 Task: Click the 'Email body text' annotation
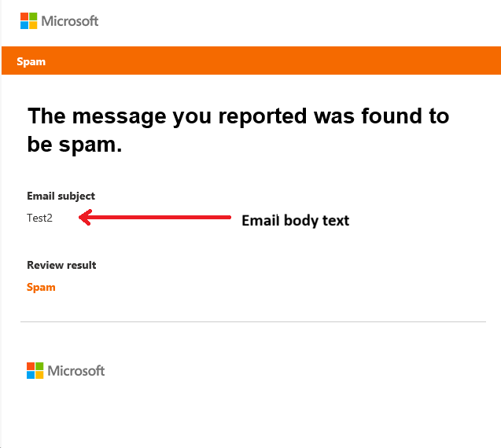(295, 220)
